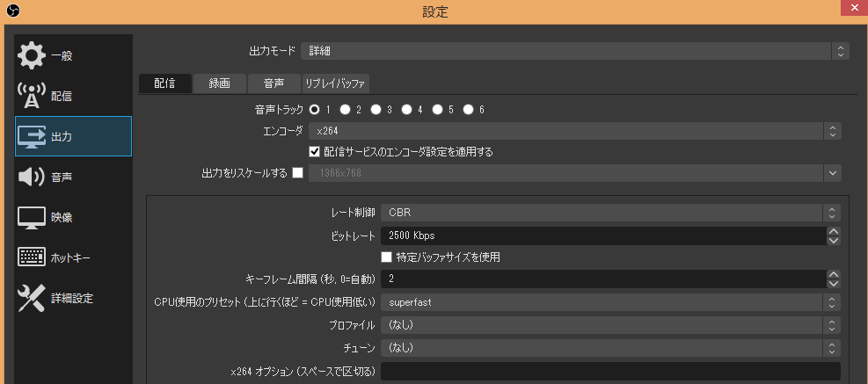The image size is (868, 384).
Task: Switch to the 録画 tab
Action: [220, 83]
